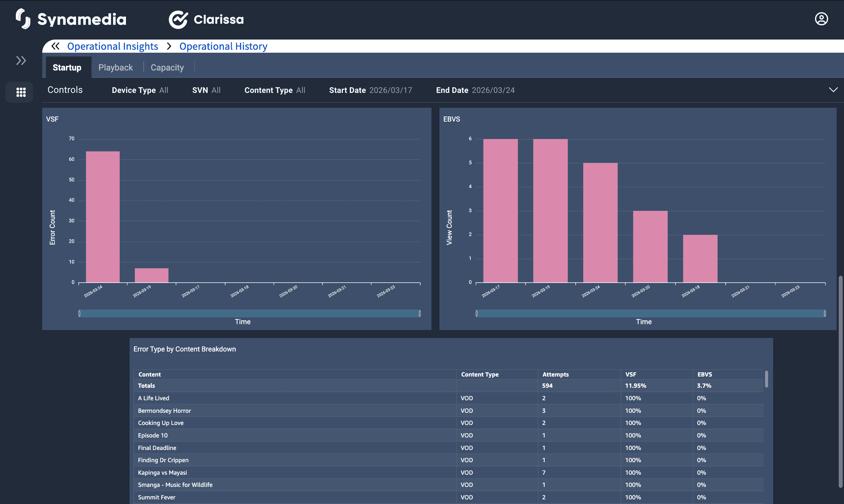This screenshot has height=504, width=844.
Task: Open the Device Type filter set to All
Action: pos(140,90)
